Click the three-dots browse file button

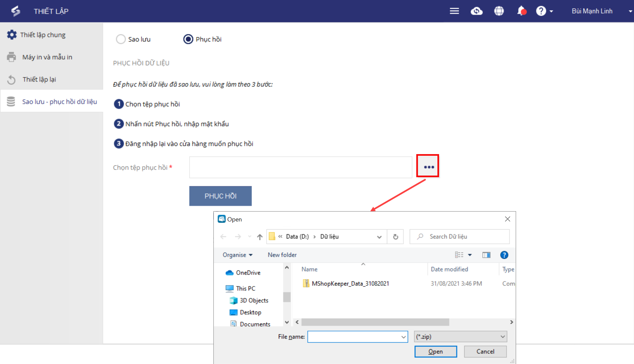[429, 167]
